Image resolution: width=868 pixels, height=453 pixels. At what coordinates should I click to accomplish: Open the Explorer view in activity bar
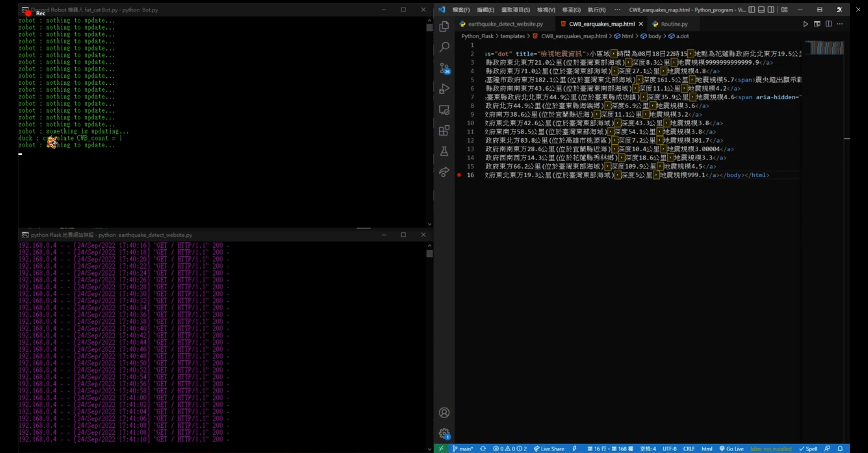[444, 26]
